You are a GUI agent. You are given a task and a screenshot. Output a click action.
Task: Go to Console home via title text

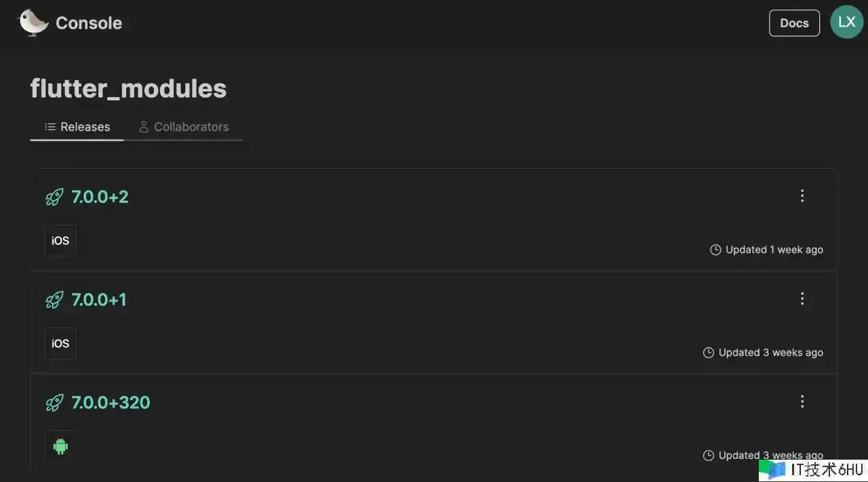89,23
